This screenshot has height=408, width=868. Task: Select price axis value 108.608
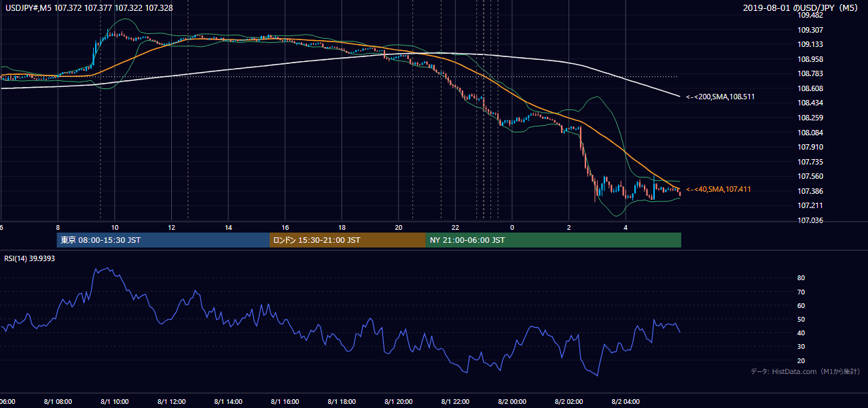[x=809, y=88]
